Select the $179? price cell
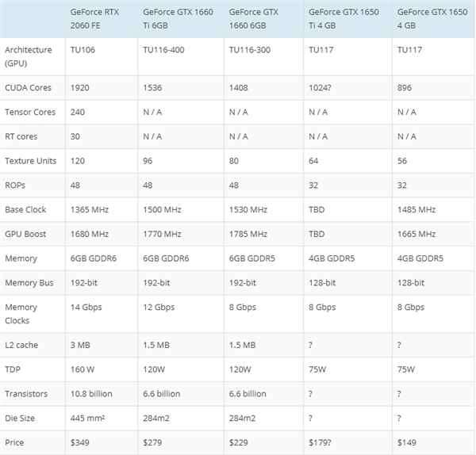Screen dimensions: 476x455 point(322,442)
